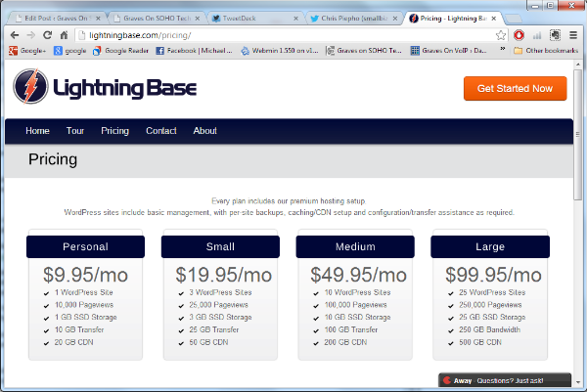Bookmark this page with the star icon

point(501,35)
